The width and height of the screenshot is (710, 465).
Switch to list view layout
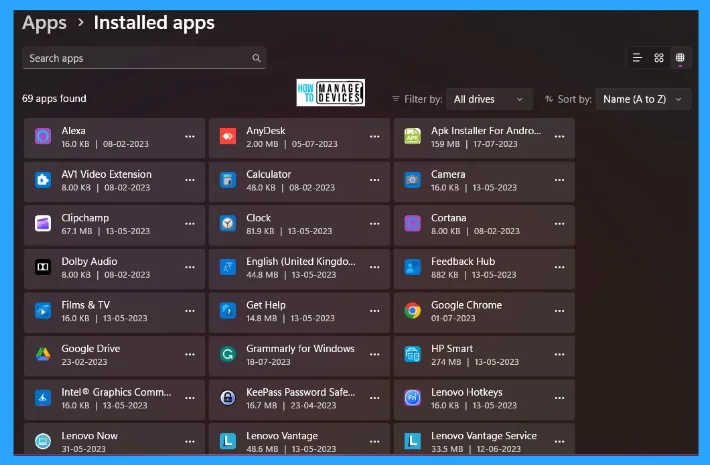(x=637, y=58)
